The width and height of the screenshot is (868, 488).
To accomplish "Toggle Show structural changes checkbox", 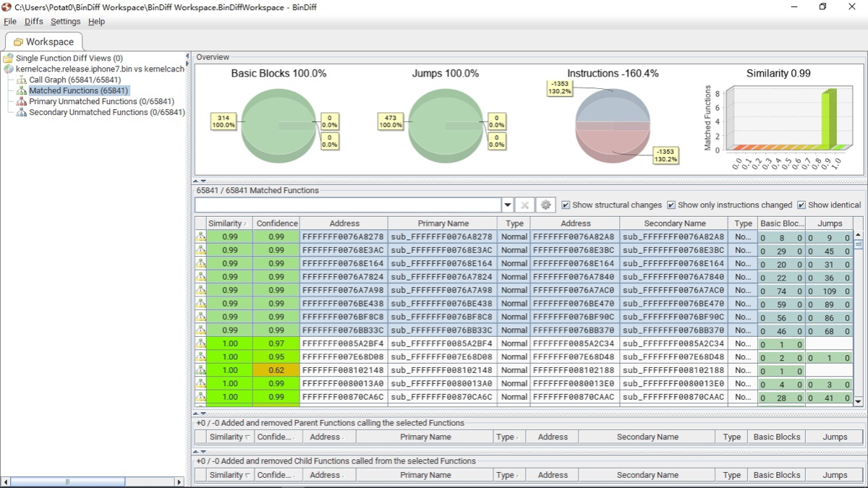I will [566, 205].
